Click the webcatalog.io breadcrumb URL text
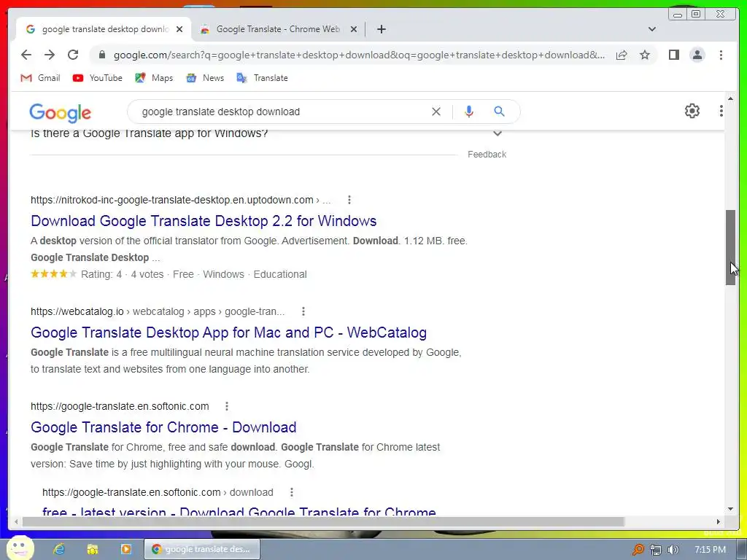The image size is (747, 560). point(158,311)
